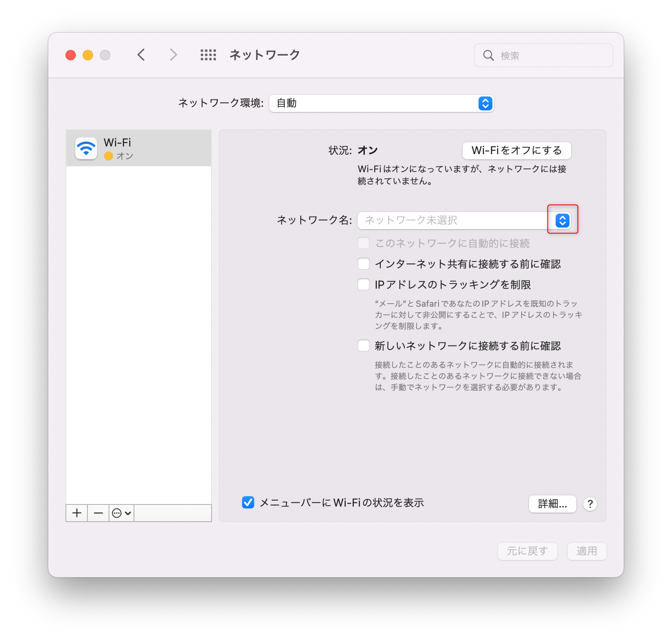The height and width of the screenshot is (641, 672).
Task: Click the back navigation arrow
Action: coord(141,55)
